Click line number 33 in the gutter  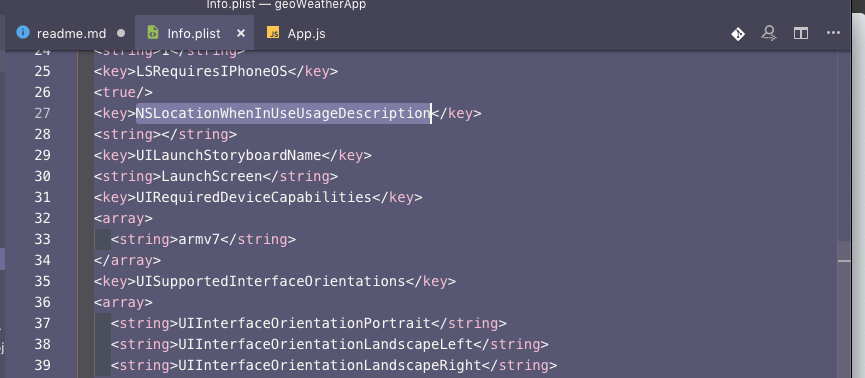tap(42, 239)
